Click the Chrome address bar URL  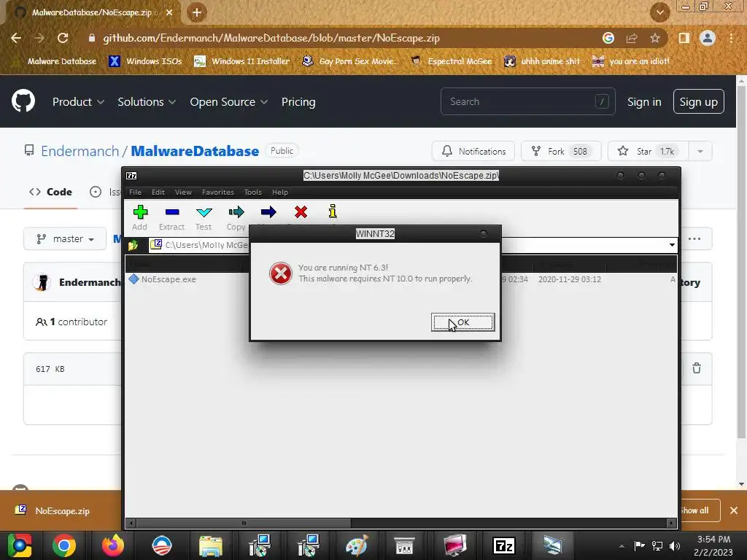(x=271, y=38)
